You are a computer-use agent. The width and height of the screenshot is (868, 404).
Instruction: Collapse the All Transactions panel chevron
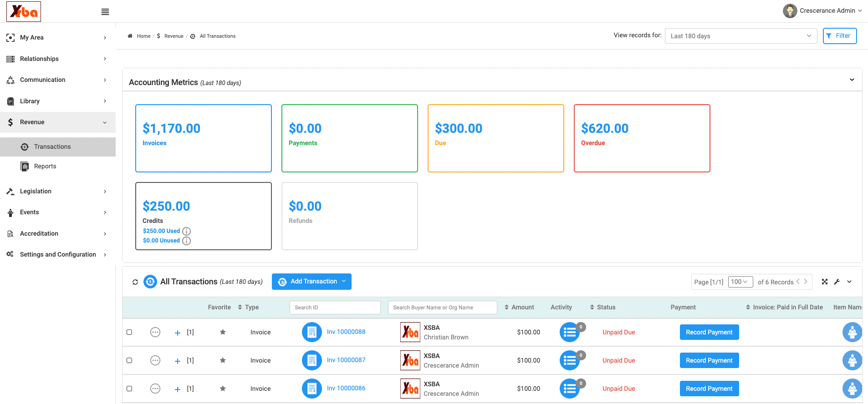coord(849,282)
